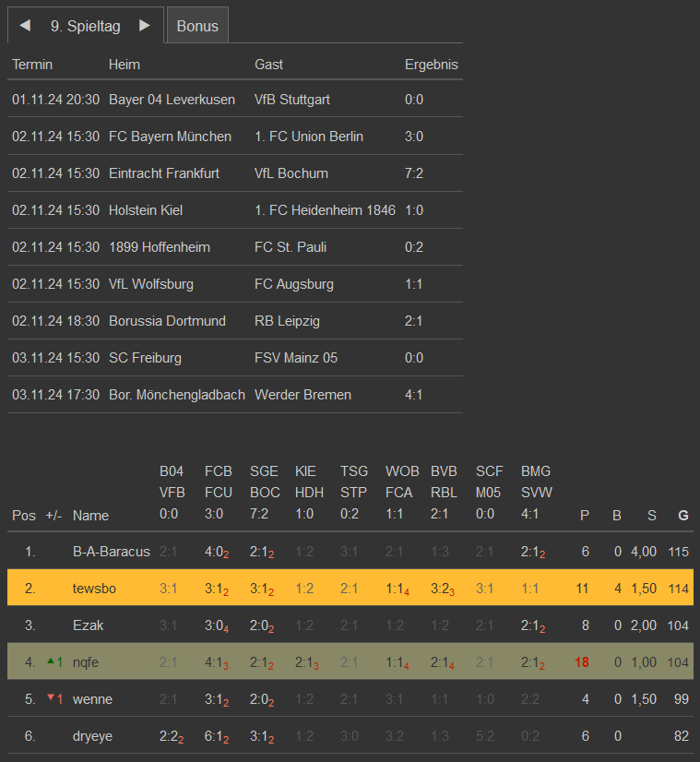Open player B-A-Baracus in standings
Image resolution: width=700 pixels, height=762 pixels.
pos(111,552)
